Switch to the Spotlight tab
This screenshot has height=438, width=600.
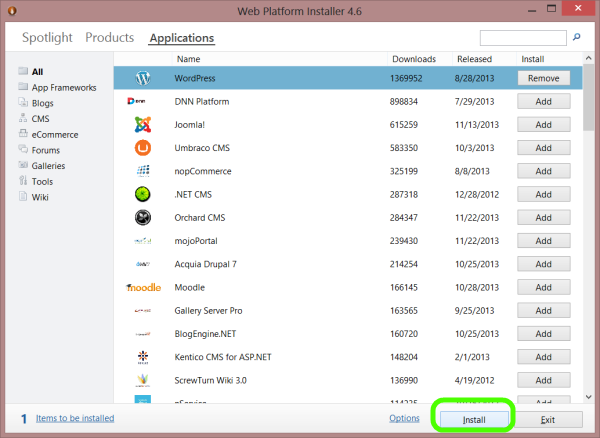[x=47, y=38]
